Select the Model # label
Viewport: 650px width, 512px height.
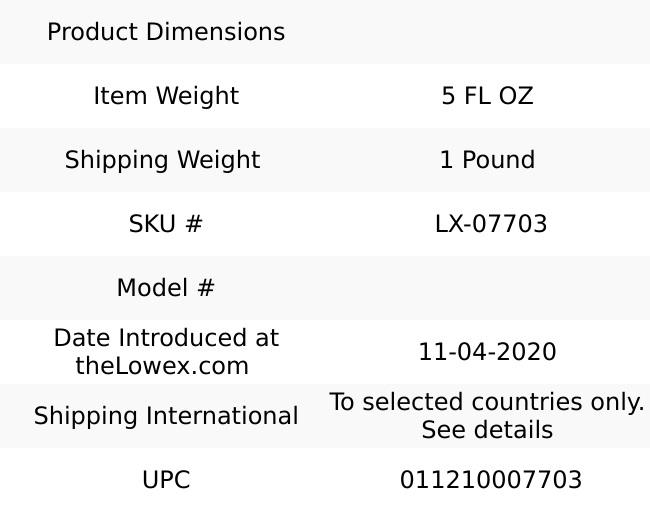tap(166, 288)
